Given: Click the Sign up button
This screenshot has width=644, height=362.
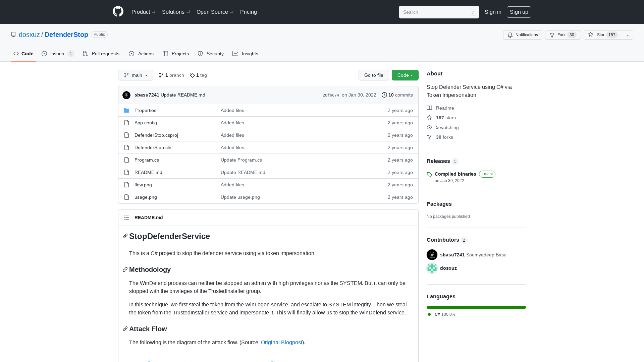Looking at the screenshot, I should click(519, 12).
